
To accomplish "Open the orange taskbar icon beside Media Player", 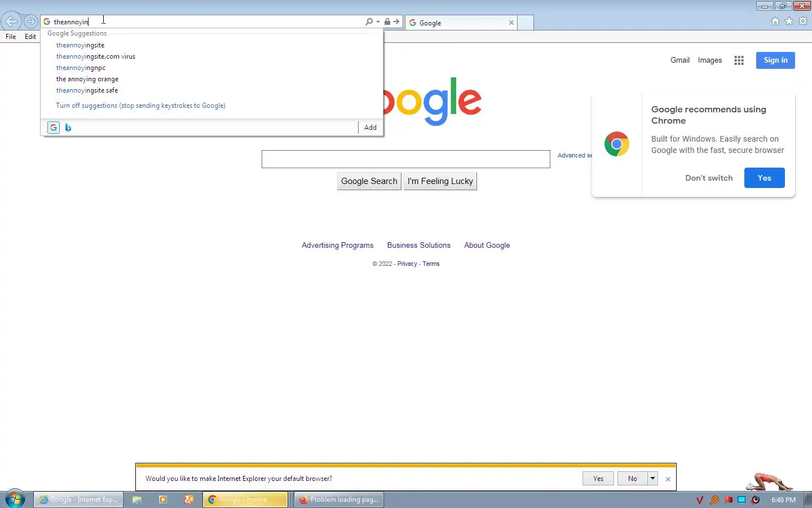I will pyautogui.click(x=189, y=500).
